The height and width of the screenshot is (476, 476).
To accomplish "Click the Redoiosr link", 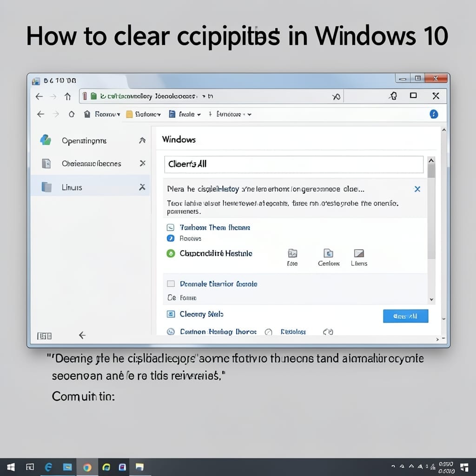I will click(x=293, y=331).
